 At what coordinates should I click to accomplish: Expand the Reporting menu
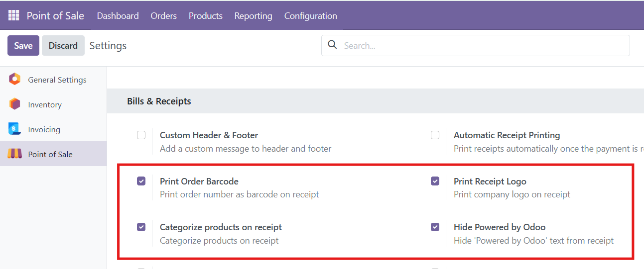point(253,16)
